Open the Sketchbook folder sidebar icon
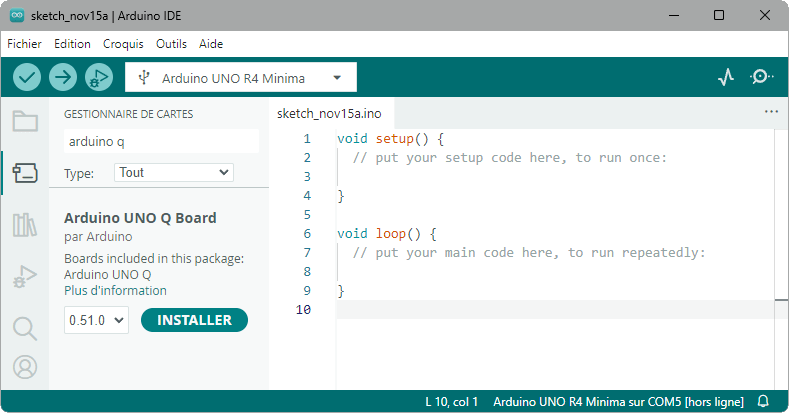789x413 pixels. 25,122
